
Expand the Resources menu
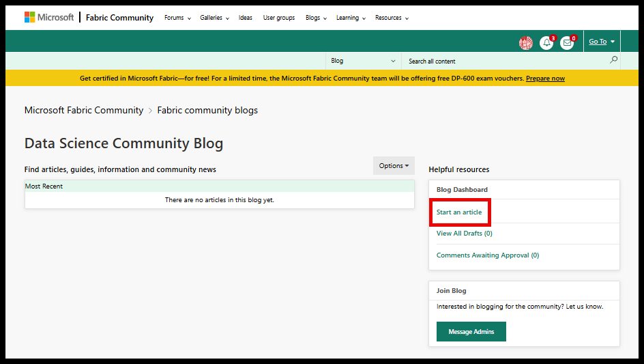tap(392, 18)
